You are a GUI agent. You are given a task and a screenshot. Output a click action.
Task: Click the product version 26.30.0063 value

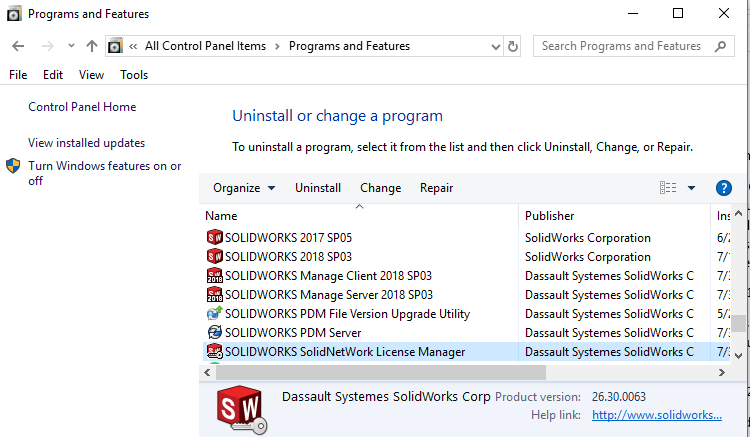[618, 397]
